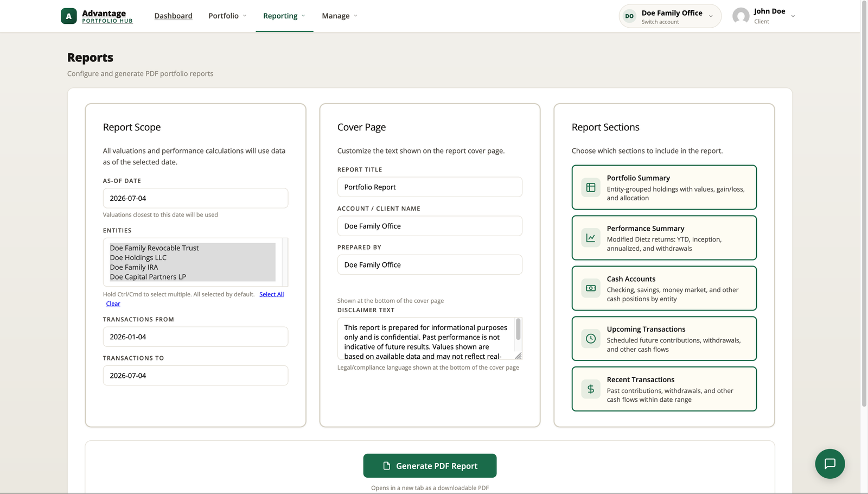Expand the Portfolio menu chevron
This screenshot has height=494, width=868.
tap(245, 16)
